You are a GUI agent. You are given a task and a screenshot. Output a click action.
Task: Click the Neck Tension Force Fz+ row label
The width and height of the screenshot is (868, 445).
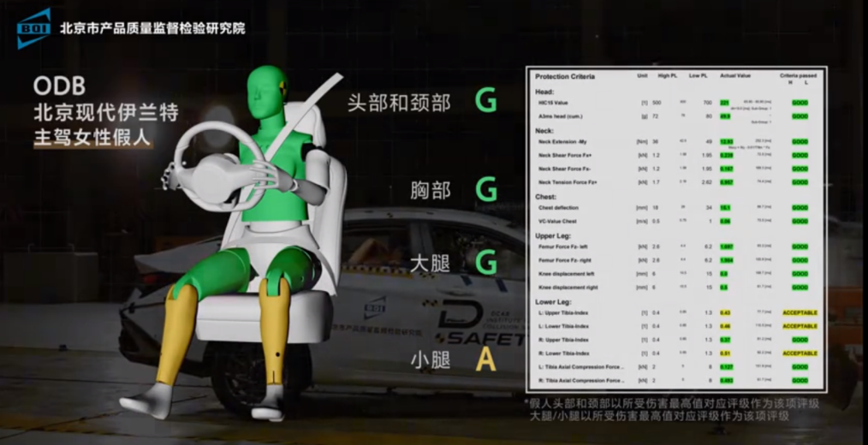(568, 182)
